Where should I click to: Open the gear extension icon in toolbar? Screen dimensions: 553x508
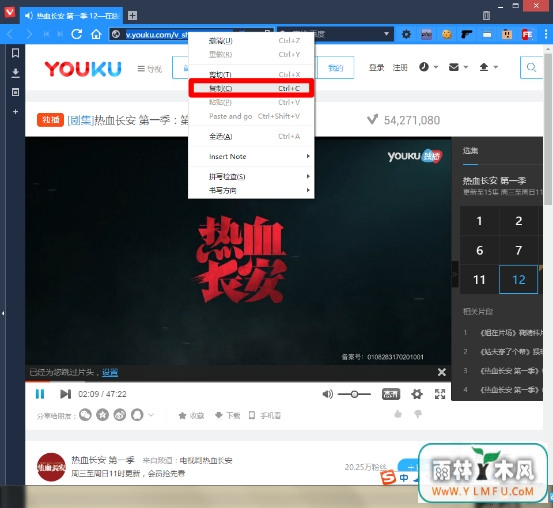coord(406,34)
